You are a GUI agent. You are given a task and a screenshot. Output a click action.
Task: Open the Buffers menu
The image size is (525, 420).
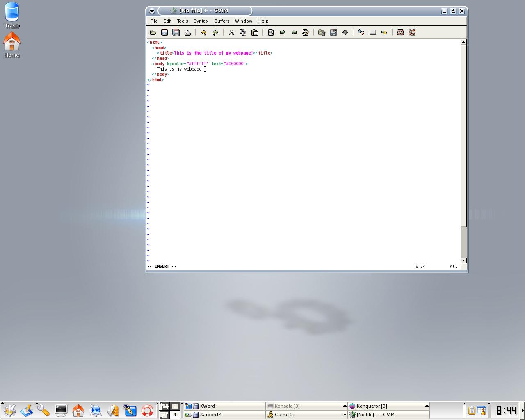[222, 21]
